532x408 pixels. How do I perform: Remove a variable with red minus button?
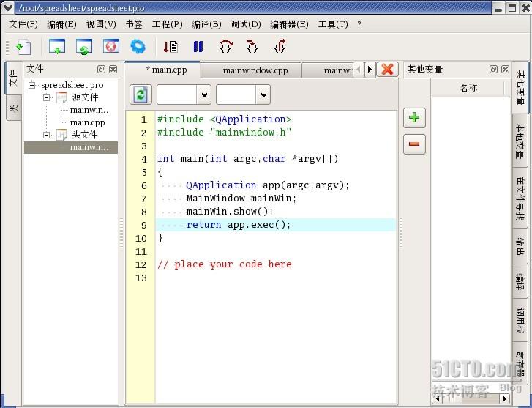click(x=414, y=144)
